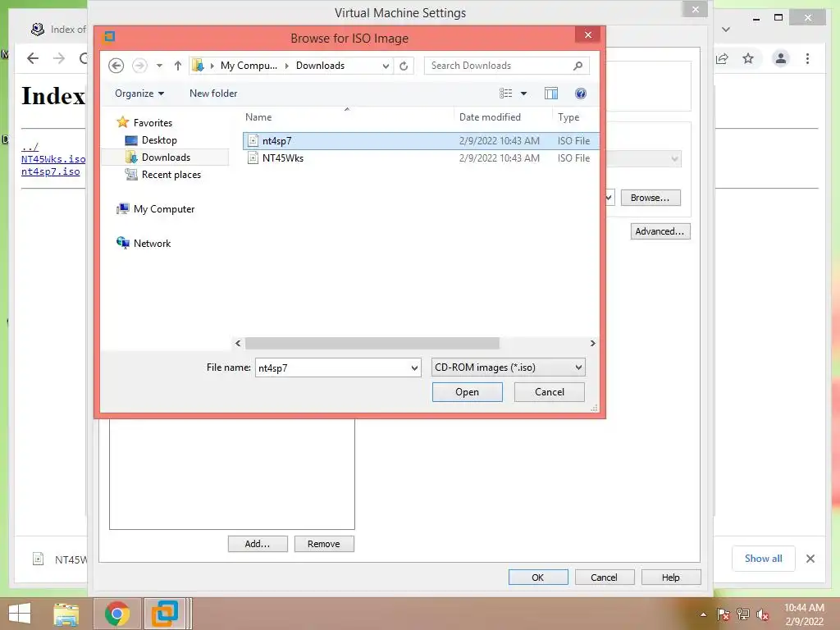840x630 pixels.
Task: Share this page icon in Chrome
Action: tap(722, 58)
